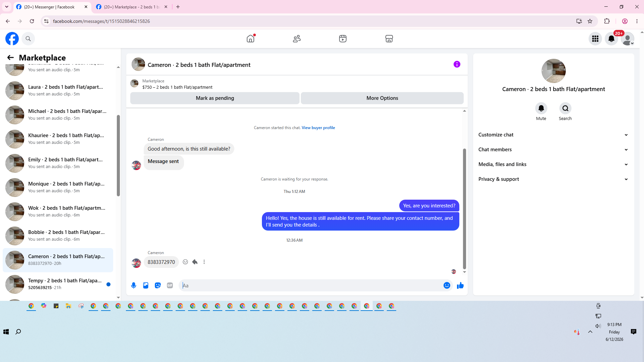
Task: Open Khauriee's 2 beds chat
Action: point(58,139)
